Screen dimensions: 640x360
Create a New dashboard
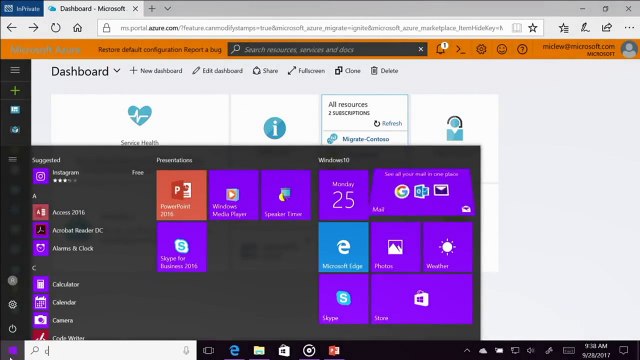coord(156,71)
